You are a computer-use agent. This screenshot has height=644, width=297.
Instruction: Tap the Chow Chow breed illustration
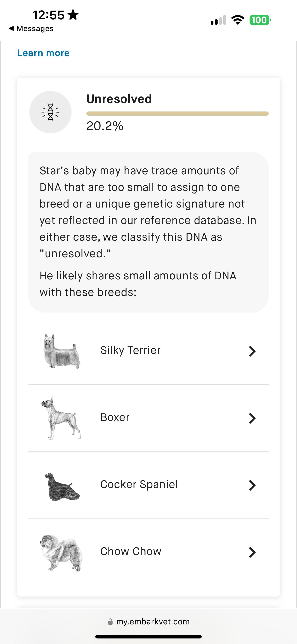pos(61,553)
